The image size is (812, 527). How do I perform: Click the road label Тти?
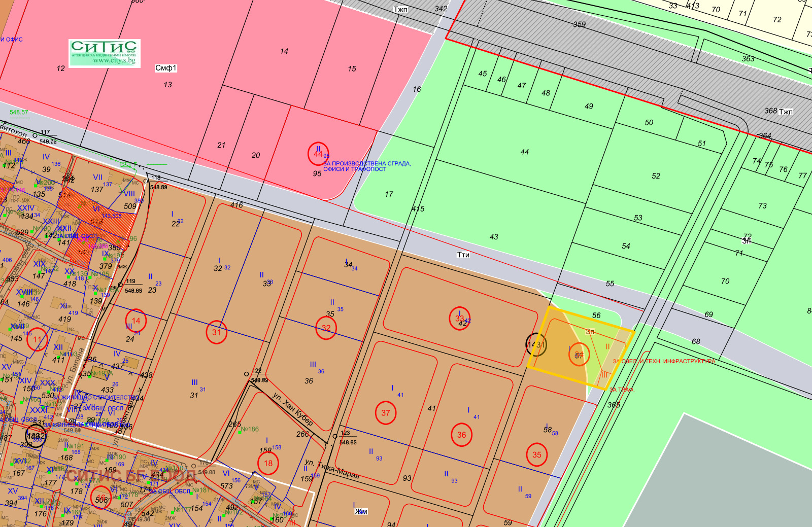coord(463,255)
